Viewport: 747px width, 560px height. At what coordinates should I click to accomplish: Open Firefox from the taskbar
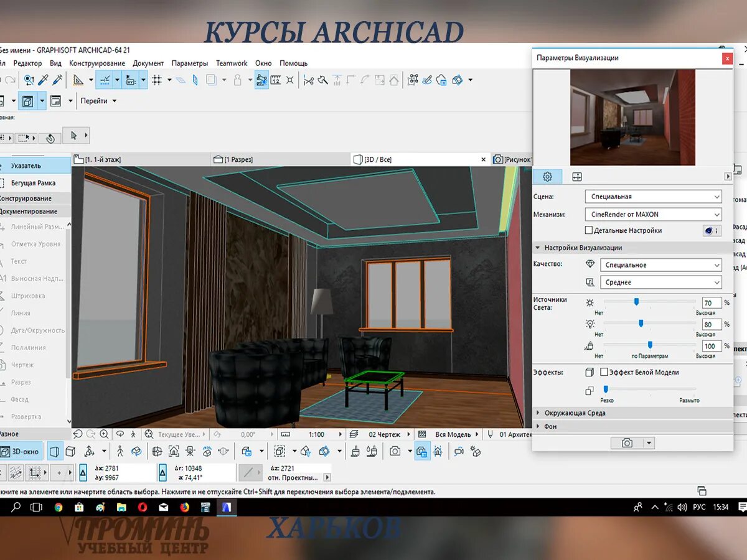[184, 507]
